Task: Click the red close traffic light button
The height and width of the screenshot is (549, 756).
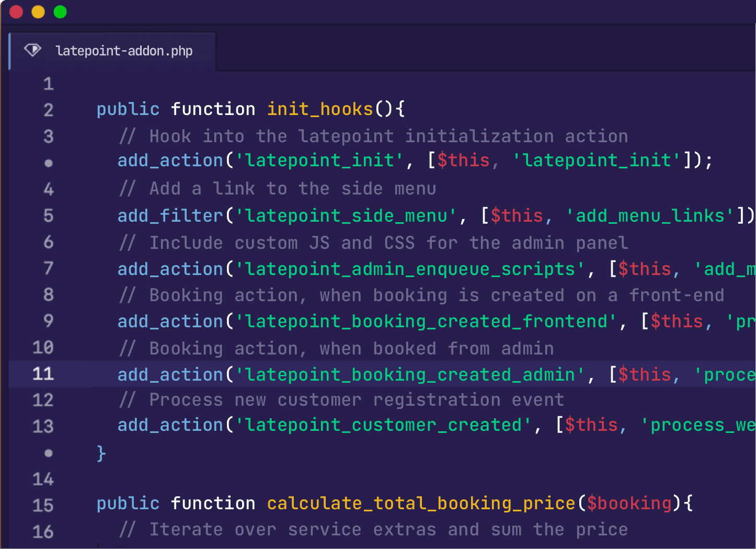Action: click(16, 12)
